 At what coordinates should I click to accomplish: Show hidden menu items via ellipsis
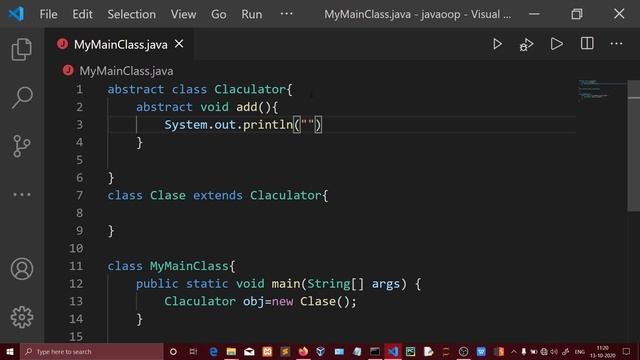(x=286, y=14)
